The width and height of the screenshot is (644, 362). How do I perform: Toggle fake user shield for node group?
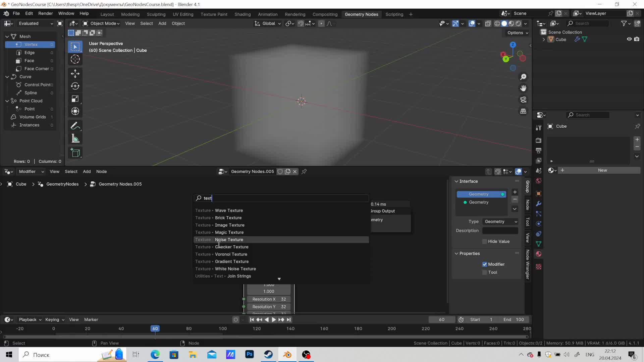point(280,172)
